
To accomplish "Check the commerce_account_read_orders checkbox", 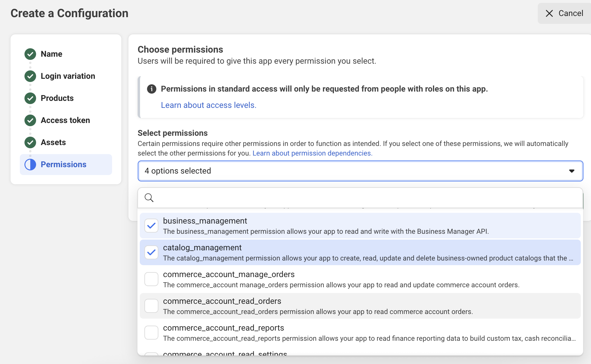I will point(151,306).
